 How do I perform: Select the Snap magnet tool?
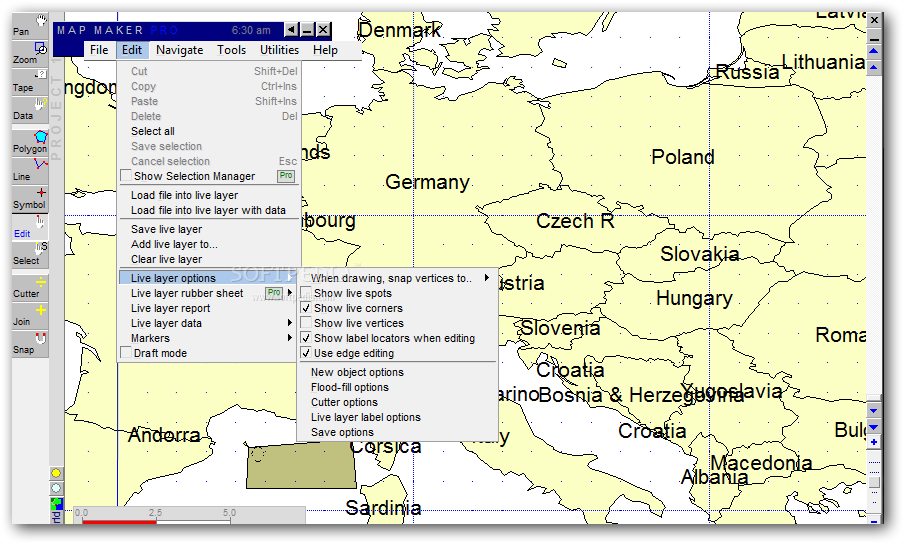(x=30, y=343)
